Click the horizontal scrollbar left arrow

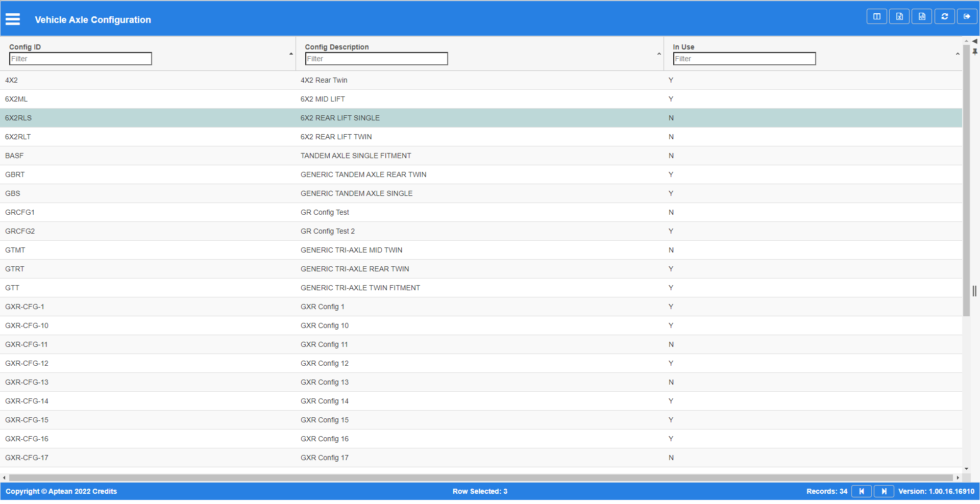4,478
